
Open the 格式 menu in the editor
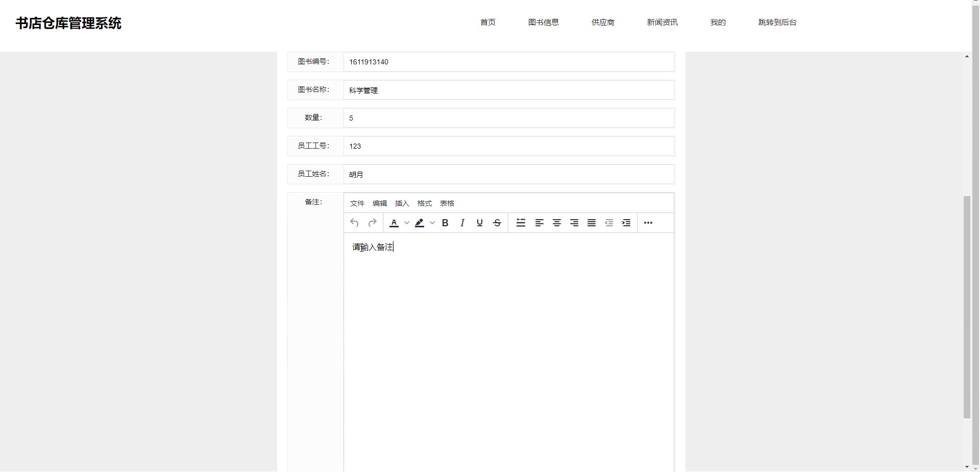pyautogui.click(x=425, y=203)
